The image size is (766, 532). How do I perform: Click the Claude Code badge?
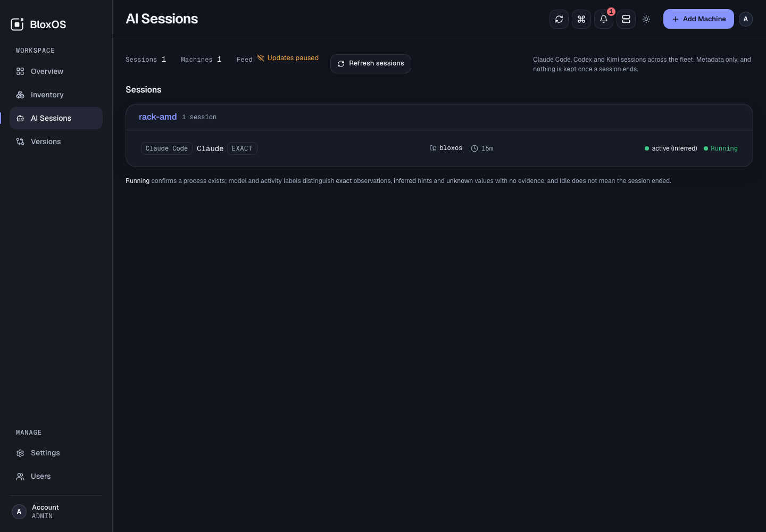[x=166, y=148]
